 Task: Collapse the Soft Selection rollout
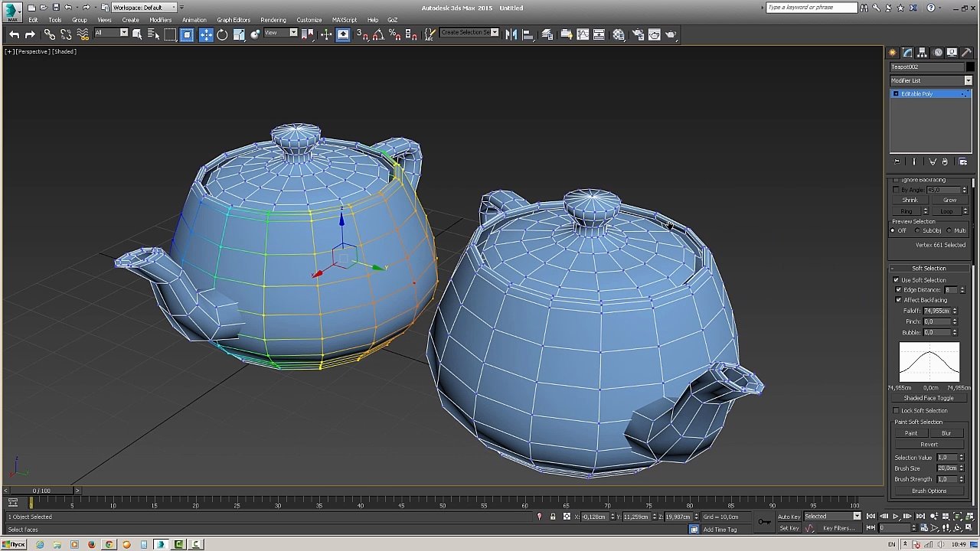929,269
